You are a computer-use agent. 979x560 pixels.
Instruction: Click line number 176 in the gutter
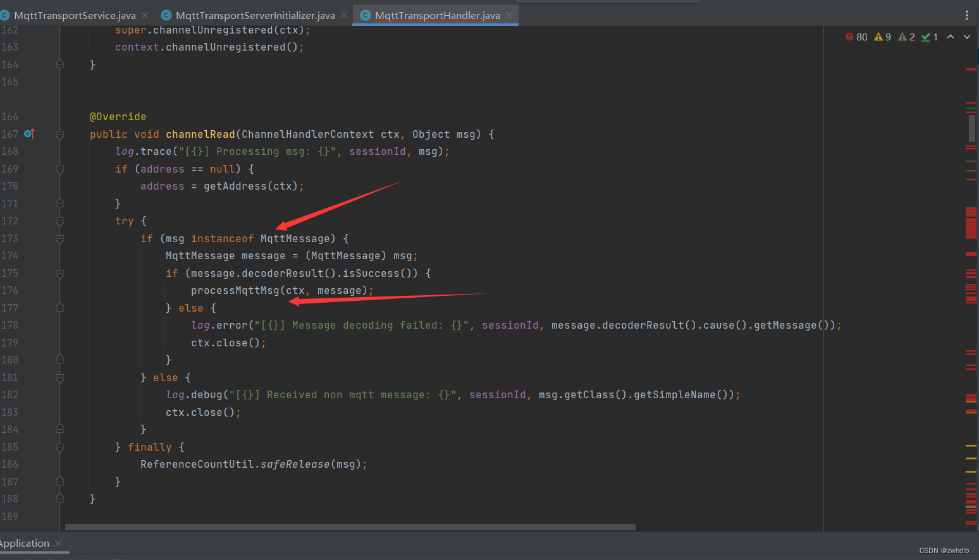[9, 291]
